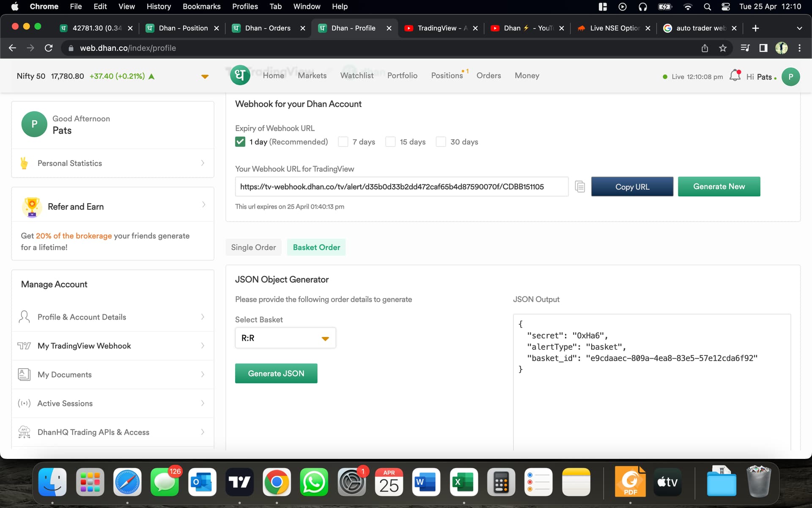Viewport: 812px width, 508px height.
Task: Open the notifications bell icon
Action: click(x=735, y=75)
